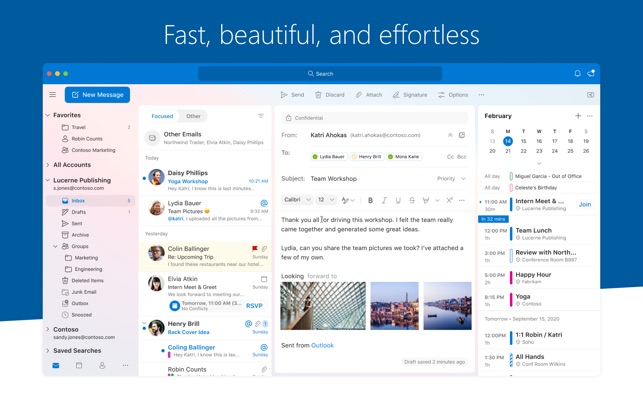The height and width of the screenshot is (402, 643).
Task: Expand All Accounts section
Action: [x=48, y=165]
